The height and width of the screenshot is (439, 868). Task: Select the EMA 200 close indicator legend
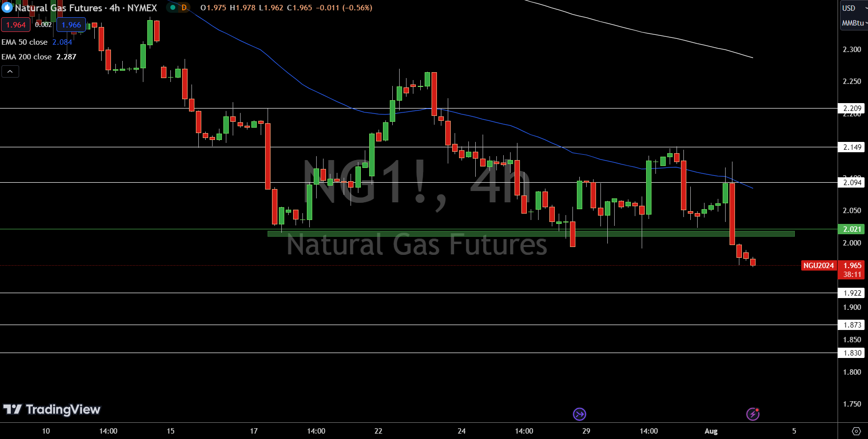27,57
